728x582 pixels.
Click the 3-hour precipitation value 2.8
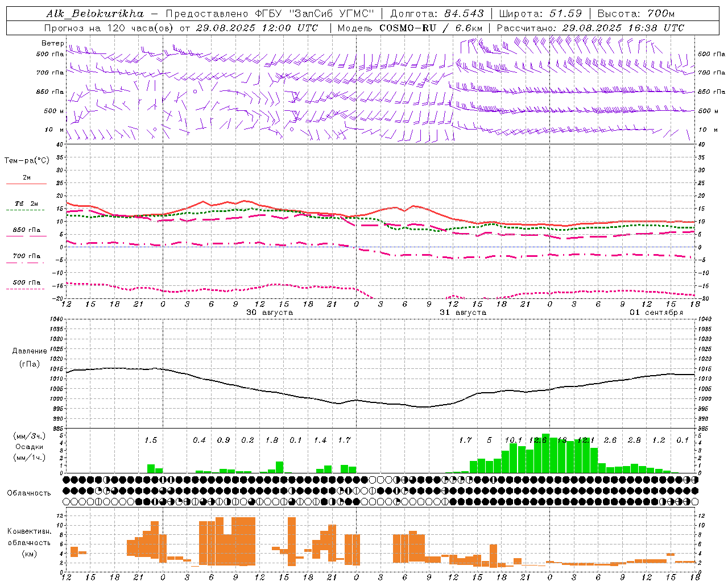pyautogui.click(x=634, y=440)
